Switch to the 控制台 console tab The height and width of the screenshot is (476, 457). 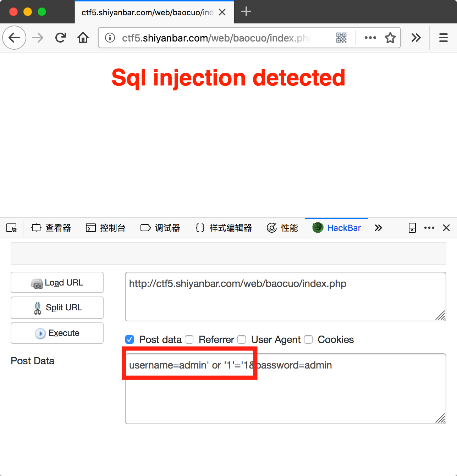pyautogui.click(x=106, y=228)
